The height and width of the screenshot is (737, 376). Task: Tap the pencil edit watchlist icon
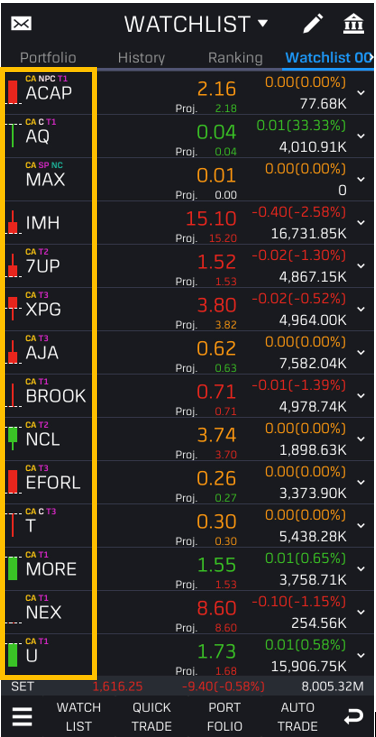point(313,24)
